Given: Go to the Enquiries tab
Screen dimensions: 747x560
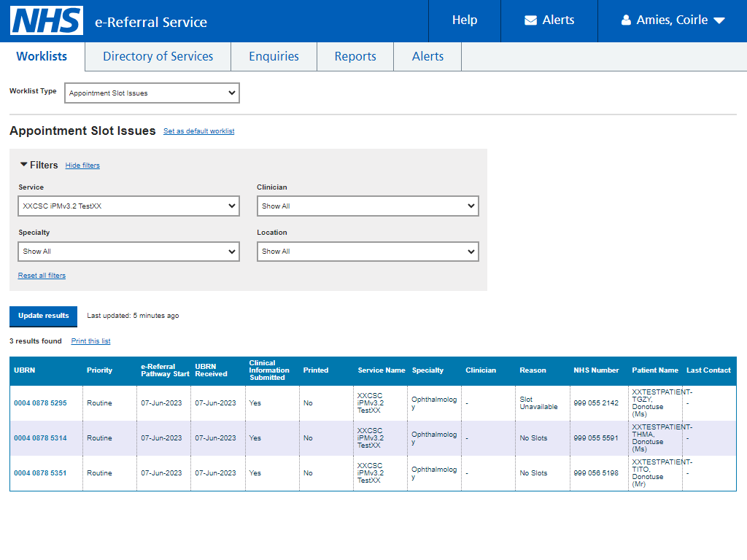Looking at the screenshot, I should coord(274,56).
